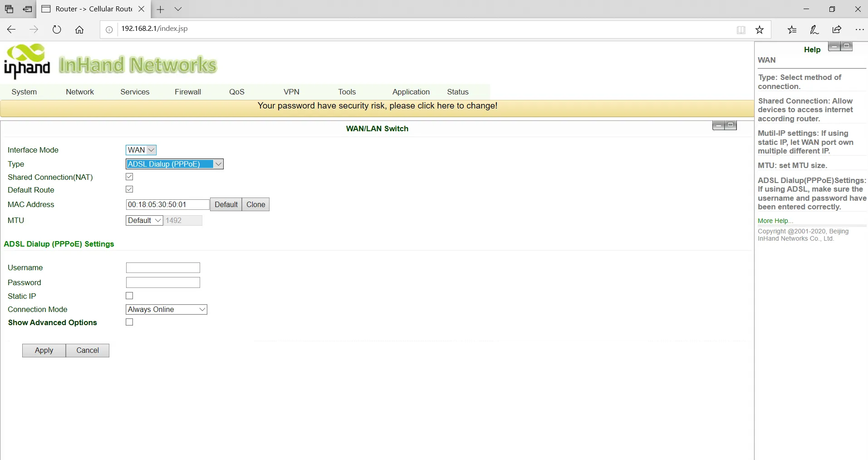Click the Clone MAC button
This screenshot has width=868, height=460.
pyautogui.click(x=256, y=204)
